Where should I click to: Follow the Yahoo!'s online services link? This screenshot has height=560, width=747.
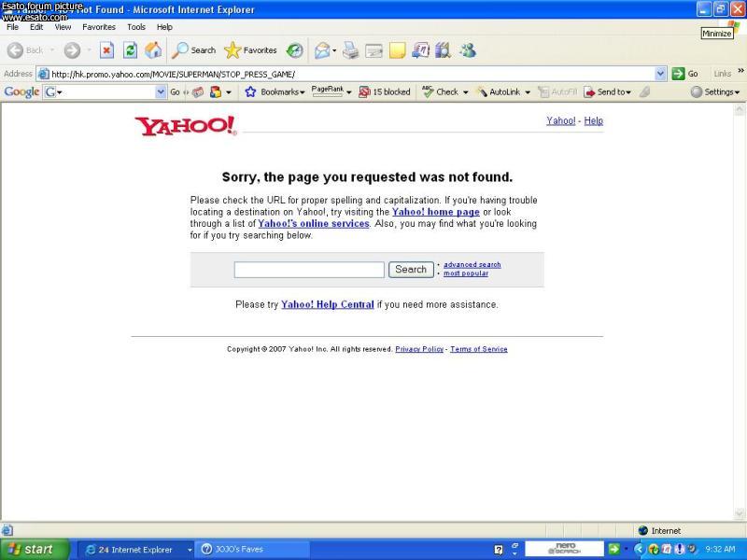(314, 224)
